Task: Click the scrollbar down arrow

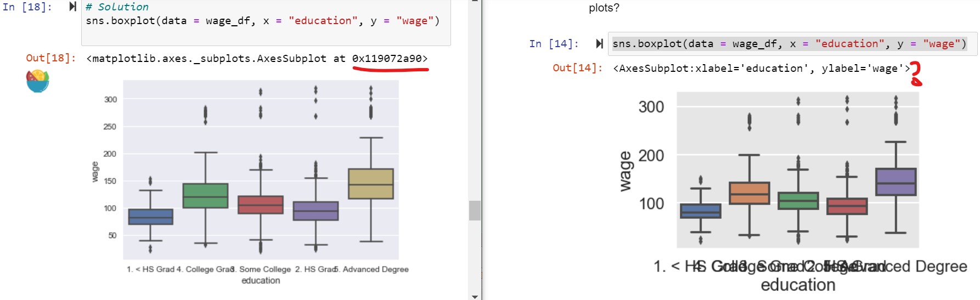Action: (475, 296)
